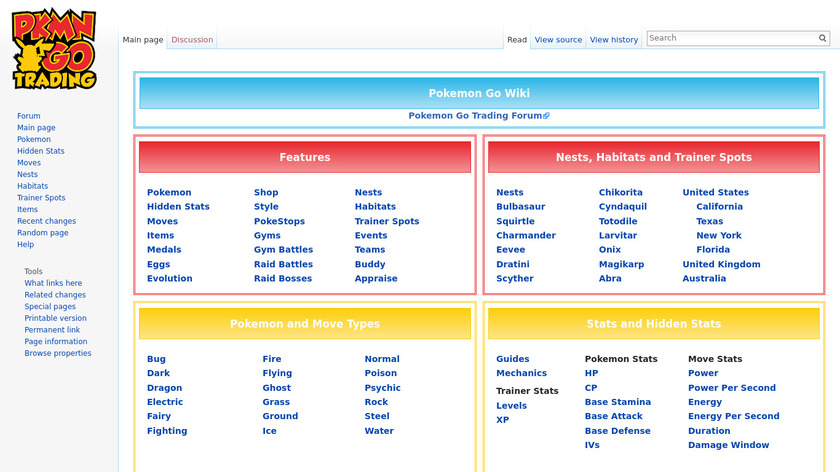Open the Discussion tab

(x=192, y=40)
